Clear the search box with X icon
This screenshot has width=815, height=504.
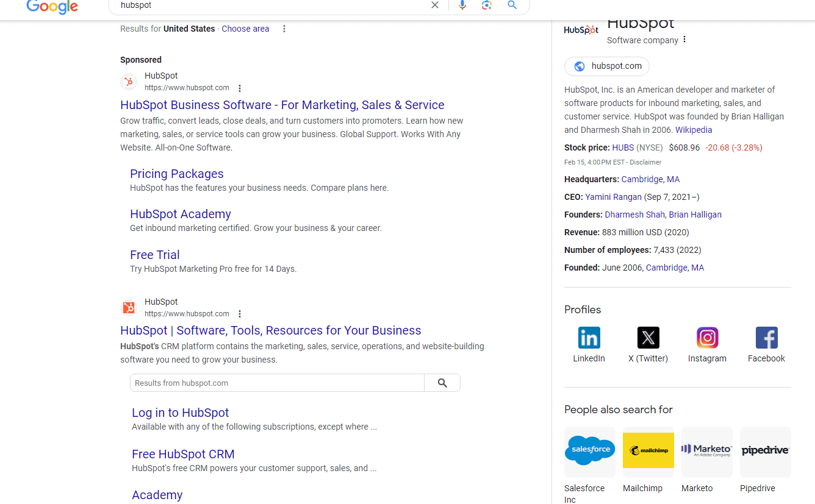tap(435, 5)
